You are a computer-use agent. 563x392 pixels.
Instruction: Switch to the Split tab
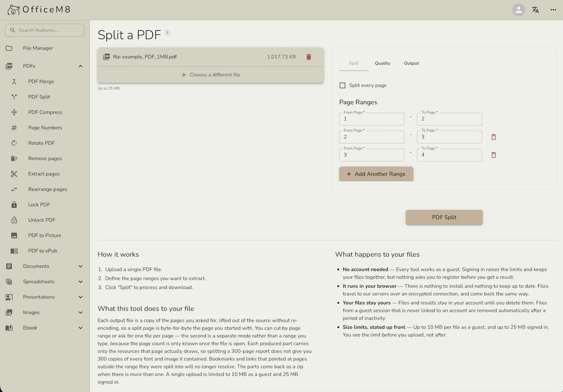[354, 63]
